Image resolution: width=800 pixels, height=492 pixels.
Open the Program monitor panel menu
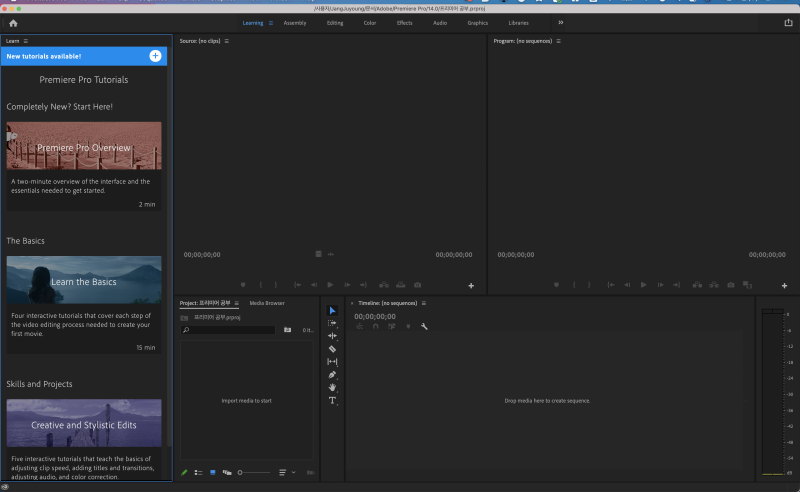[558, 41]
